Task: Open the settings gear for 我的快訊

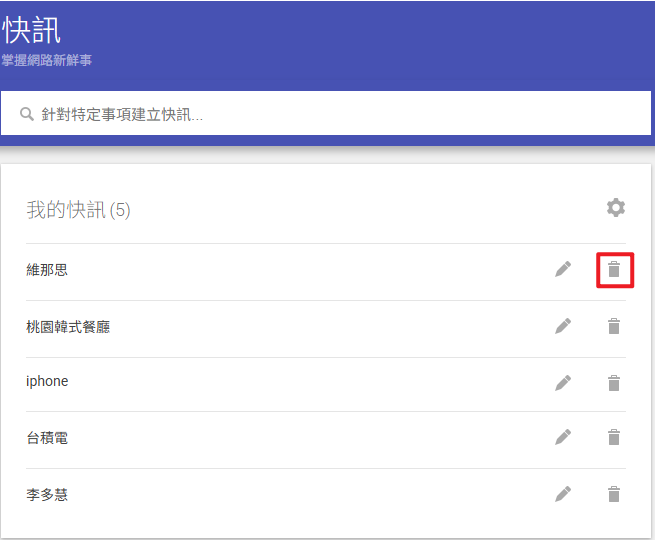Action: click(616, 208)
